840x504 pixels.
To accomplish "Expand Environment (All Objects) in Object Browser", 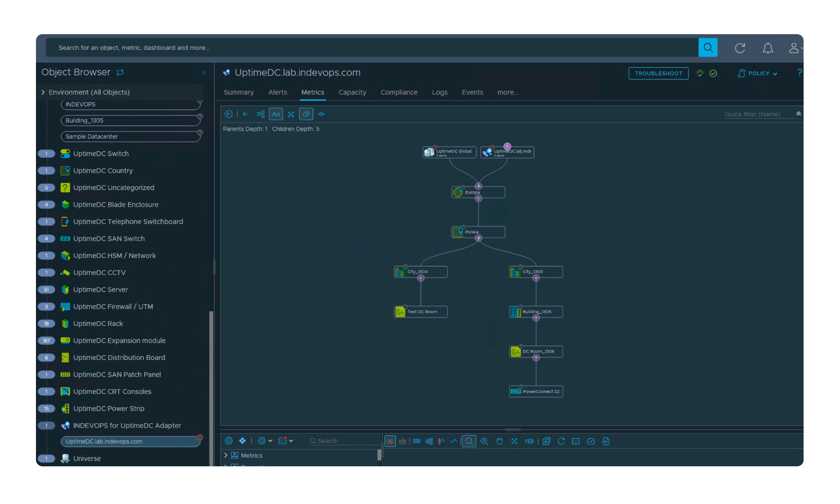I will coord(43,92).
